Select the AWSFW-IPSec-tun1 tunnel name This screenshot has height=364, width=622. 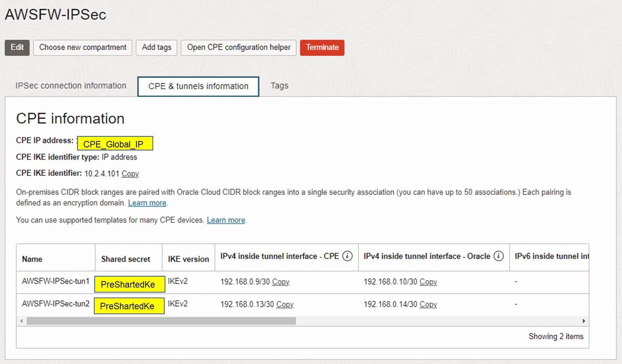56,281
